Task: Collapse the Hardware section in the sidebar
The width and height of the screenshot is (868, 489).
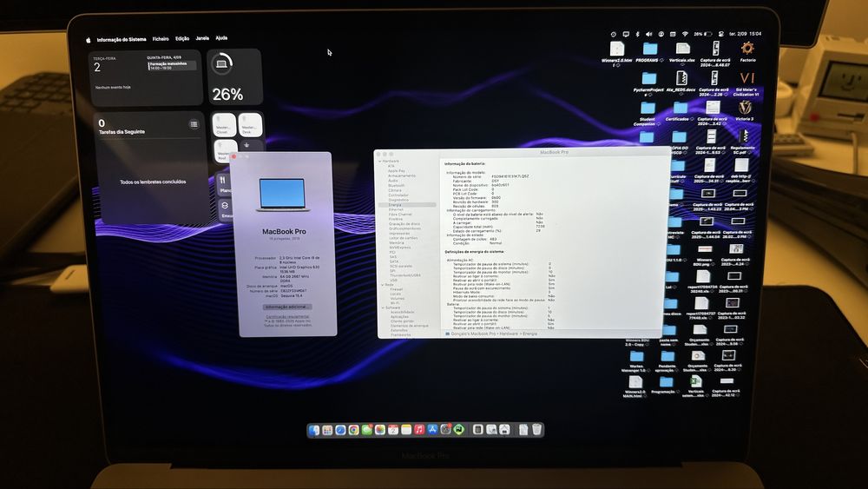Action: (379, 161)
